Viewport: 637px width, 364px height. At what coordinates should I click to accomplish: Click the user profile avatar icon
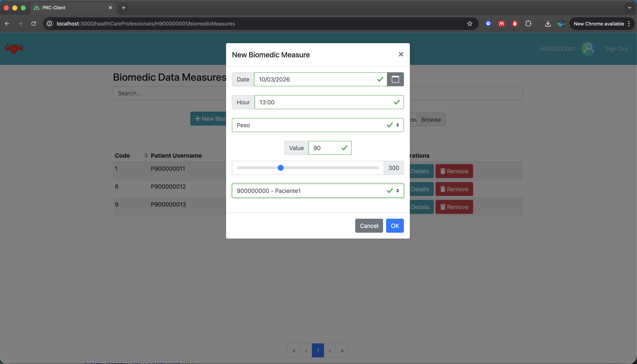(x=588, y=49)
